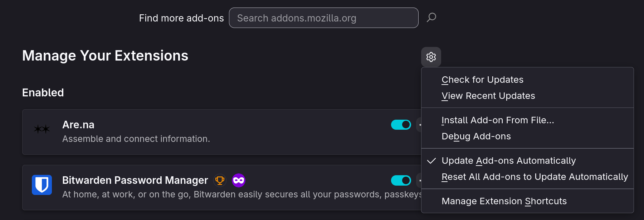Screen dimensions: 644x220
Task: Click the Are.na extension icon
Action: 41,130
